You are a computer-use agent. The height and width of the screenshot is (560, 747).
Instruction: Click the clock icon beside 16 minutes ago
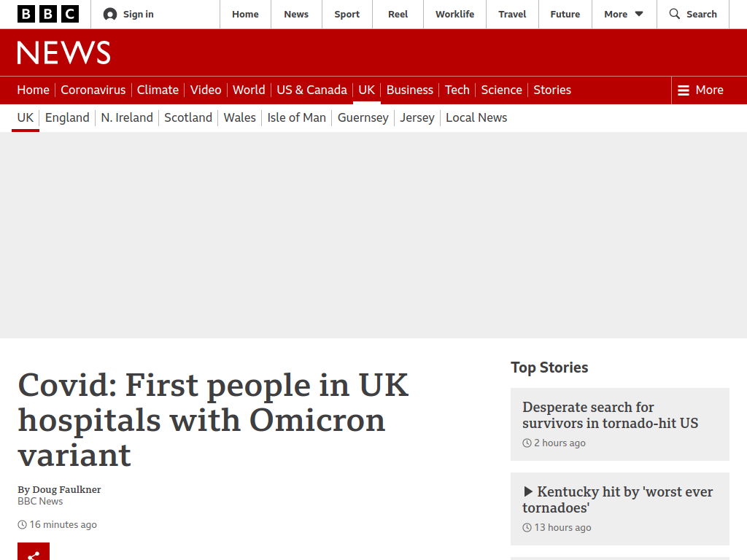23,525
